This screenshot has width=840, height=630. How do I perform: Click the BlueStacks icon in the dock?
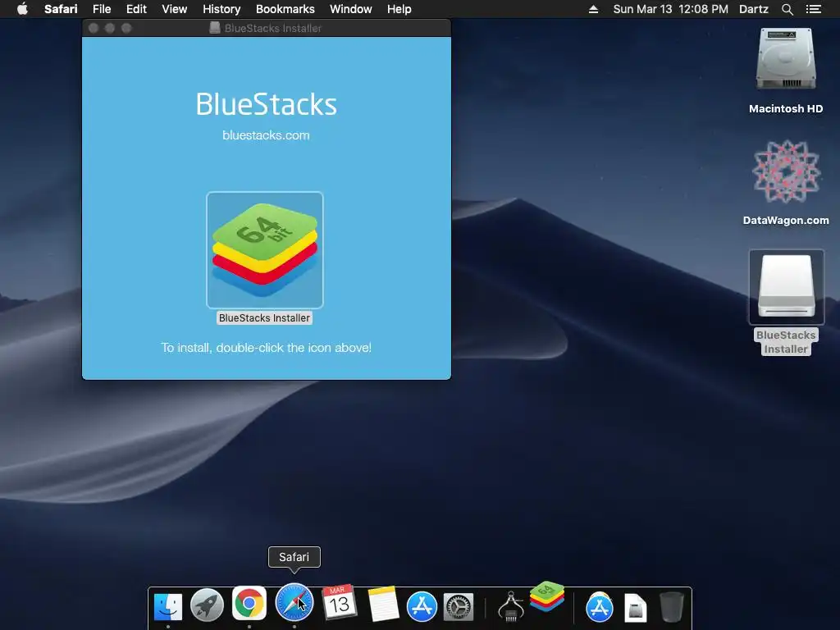(x=547, y=596)
